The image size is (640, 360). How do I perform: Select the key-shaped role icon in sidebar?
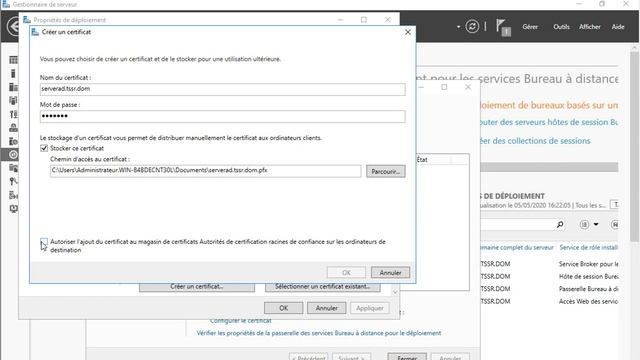pyautogui.click(x=13, y=181)
